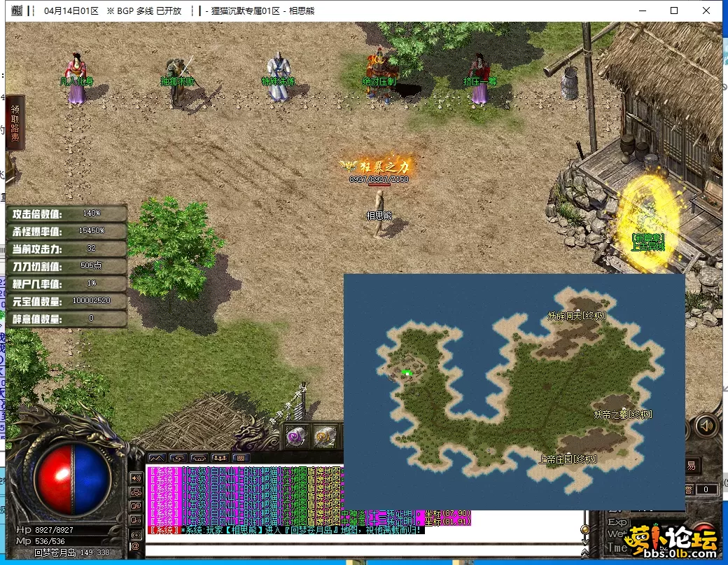Open the grid-pattern toolbar button
This screenshot has width=728, height=565.
(241, 458)
